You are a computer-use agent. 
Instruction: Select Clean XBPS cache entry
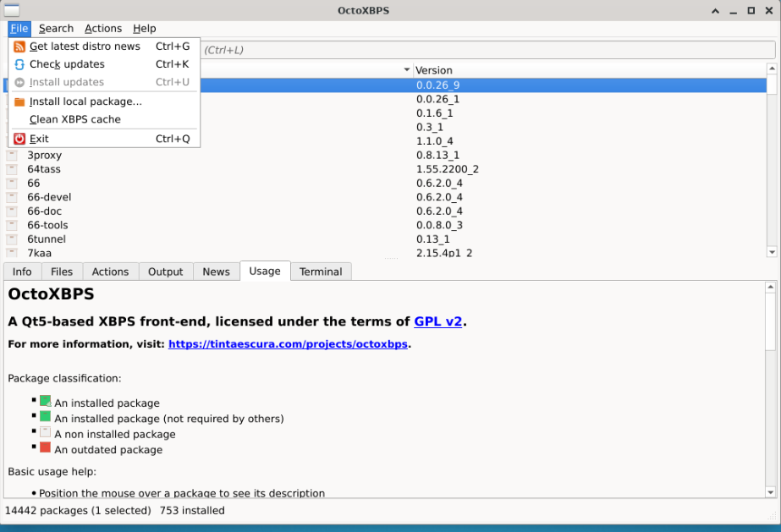104,120
